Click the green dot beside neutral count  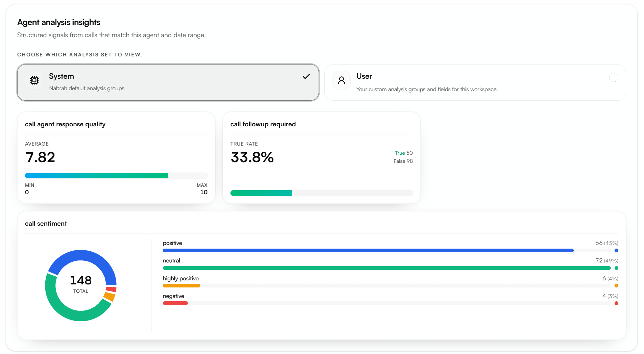tap(616, 268)
